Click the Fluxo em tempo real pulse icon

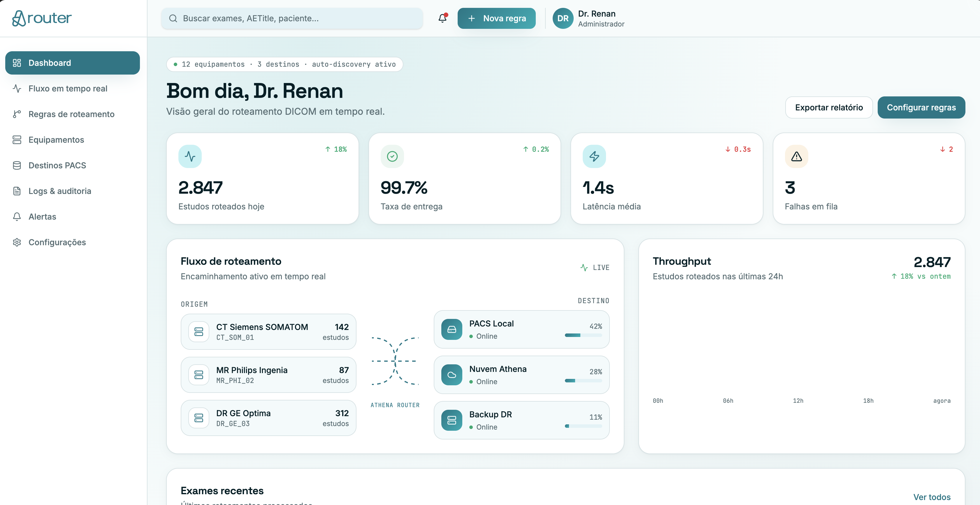[17, 89]
